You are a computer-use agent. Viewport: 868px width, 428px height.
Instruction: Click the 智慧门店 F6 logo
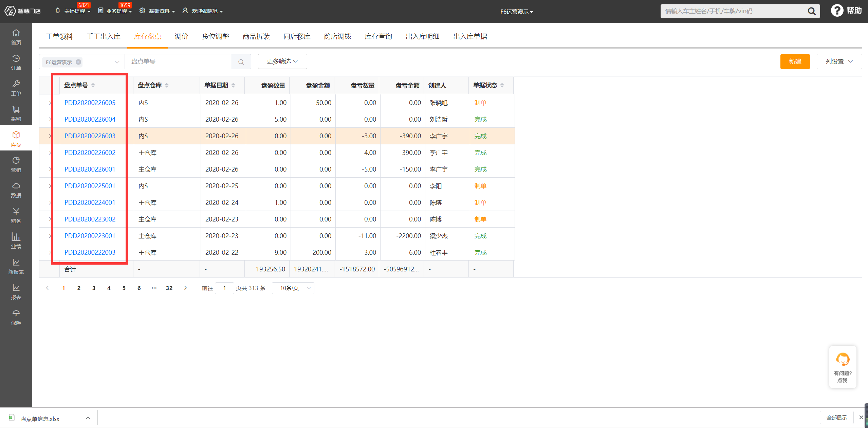point(22,11)
